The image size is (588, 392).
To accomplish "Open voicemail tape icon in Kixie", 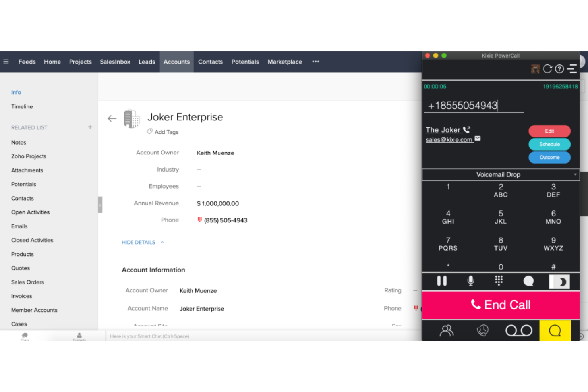I will click(518, 330).
